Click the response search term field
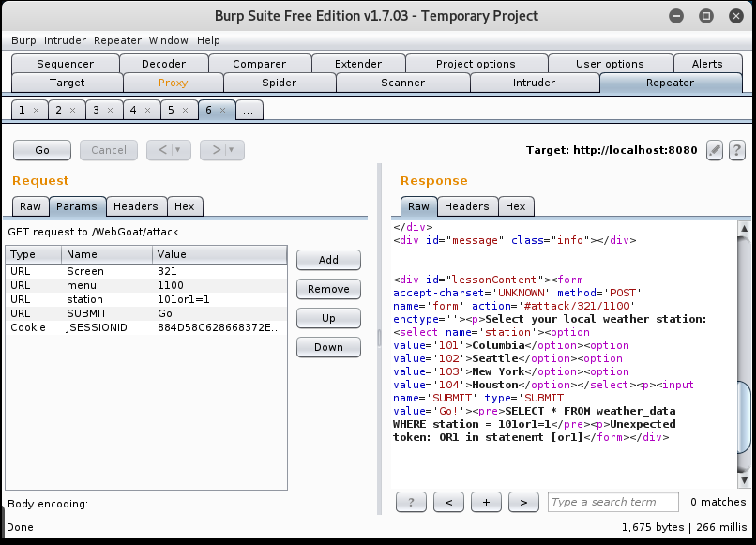This screenshot has height=545, width=756. pos(613,502)
